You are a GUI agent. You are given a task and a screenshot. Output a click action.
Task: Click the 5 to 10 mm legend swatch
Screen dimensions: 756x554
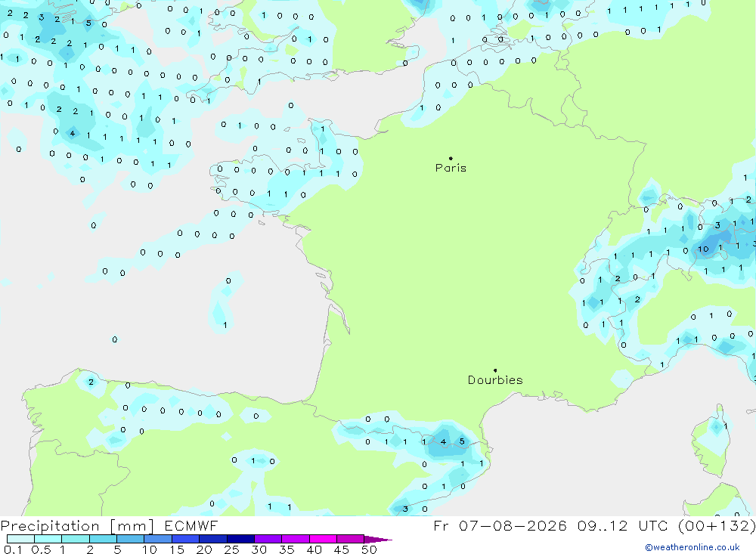pyautogui.click(x=131, y=539)
